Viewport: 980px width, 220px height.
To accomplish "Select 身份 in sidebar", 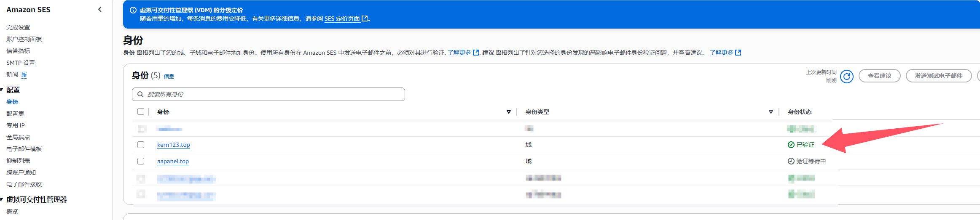I will pyautogui.click(x=12, y=102).
